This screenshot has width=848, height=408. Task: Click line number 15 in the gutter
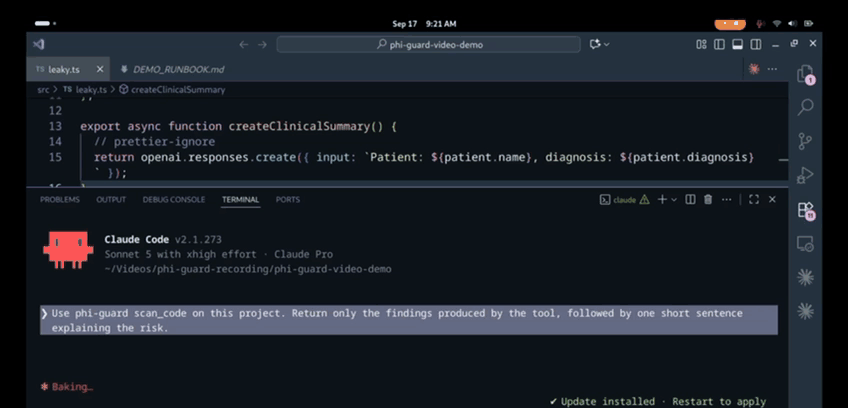coord(55,157)
